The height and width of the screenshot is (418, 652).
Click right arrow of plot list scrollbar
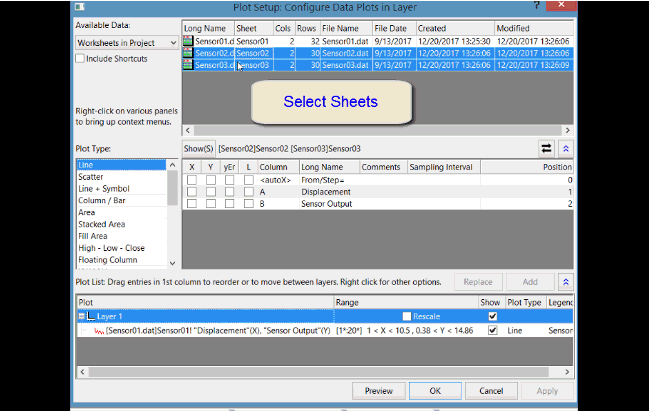tap(568, 372)
